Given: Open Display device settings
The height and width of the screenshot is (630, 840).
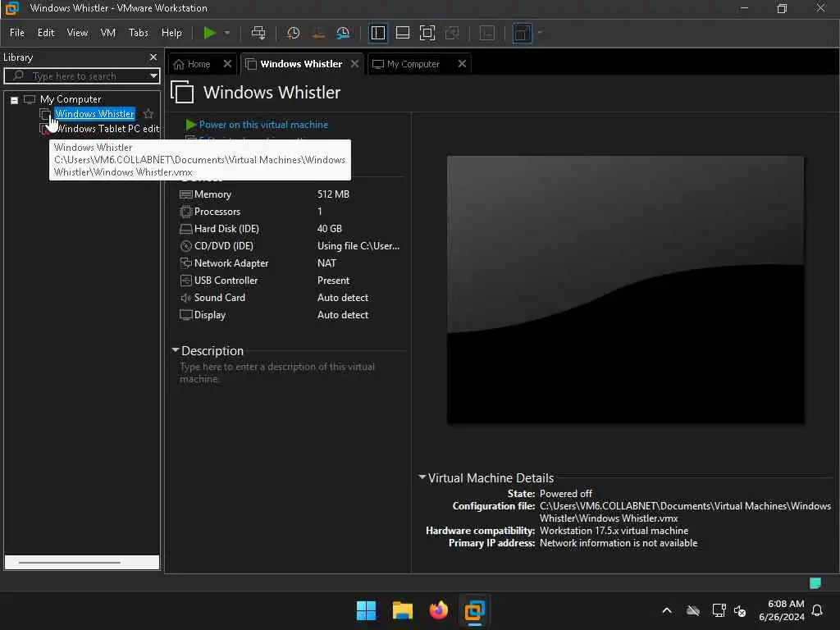Looking at the screenshot, I should [209, 314].
